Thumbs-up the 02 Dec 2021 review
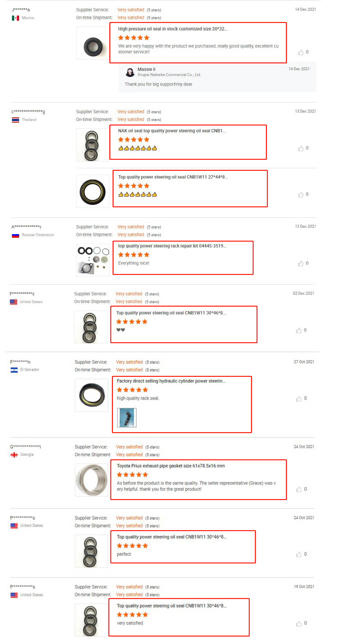 pos(299,331)
